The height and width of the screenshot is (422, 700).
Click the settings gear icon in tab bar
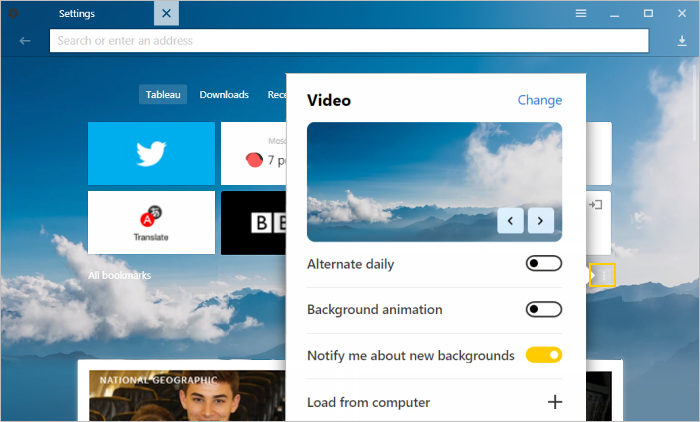click(x=13, y=13)
